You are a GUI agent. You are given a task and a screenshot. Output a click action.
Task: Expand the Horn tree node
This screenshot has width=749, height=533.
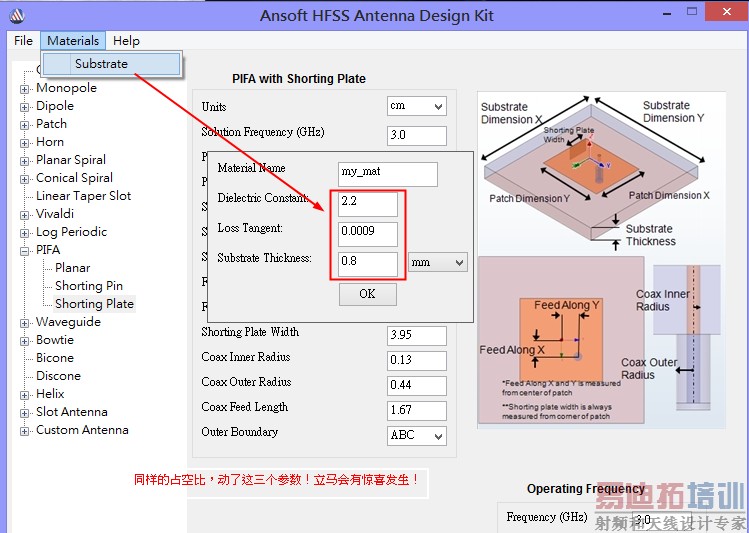click(24, 143)
